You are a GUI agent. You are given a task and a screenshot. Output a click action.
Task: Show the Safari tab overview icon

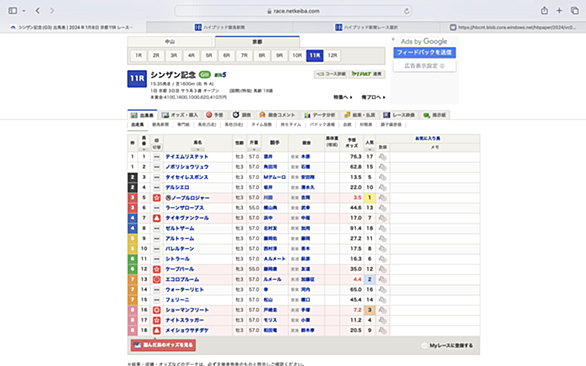574,10
